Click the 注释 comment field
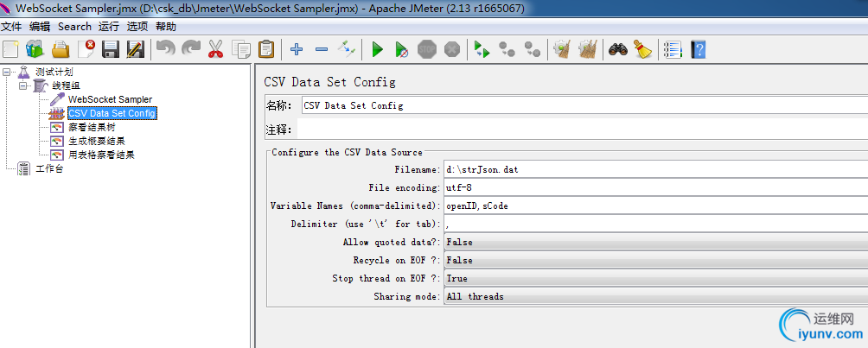Screen dimensions: 868x348 pos(583,130)
